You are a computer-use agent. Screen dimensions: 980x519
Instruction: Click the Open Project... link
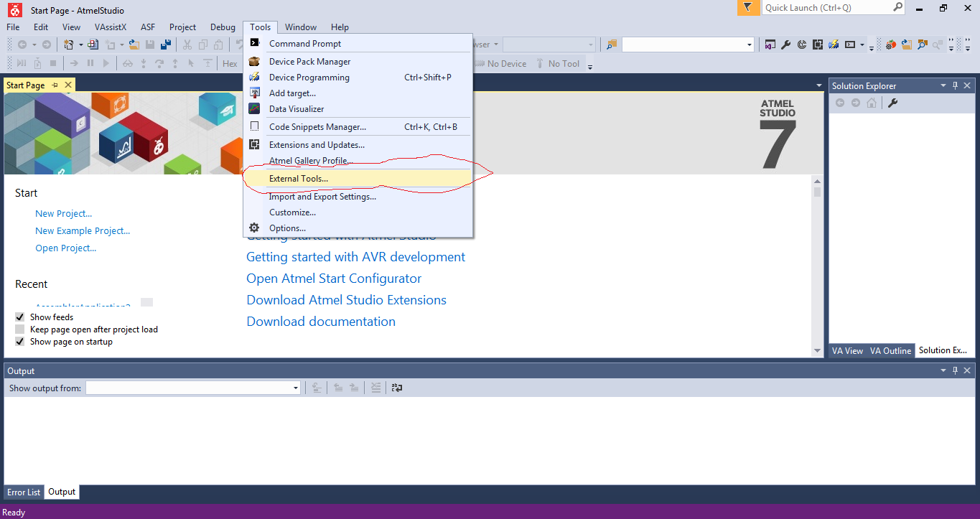point(65,248)
